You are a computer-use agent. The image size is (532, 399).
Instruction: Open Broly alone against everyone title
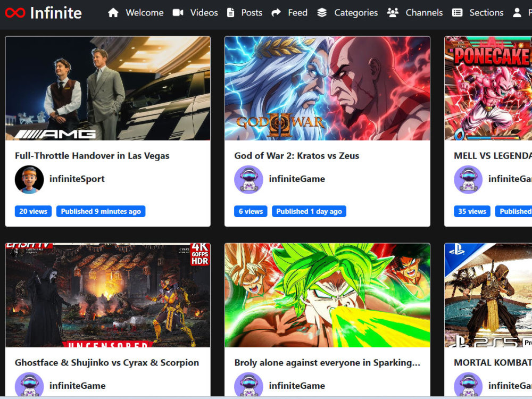(327, 363)
